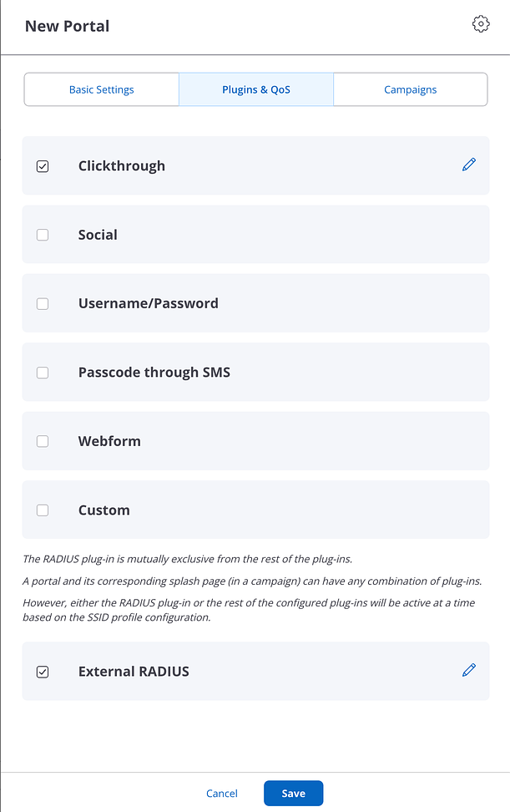510x812 pixels.
Task: Edit the Clickthrough plugin with pencil icon
Action: (x=469, y=165)
